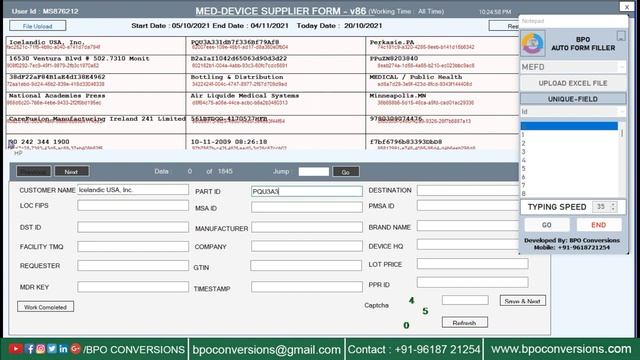Click GO in the Auto Form Filler
Screen dimensions: 640x360
(x=547, y=225)
